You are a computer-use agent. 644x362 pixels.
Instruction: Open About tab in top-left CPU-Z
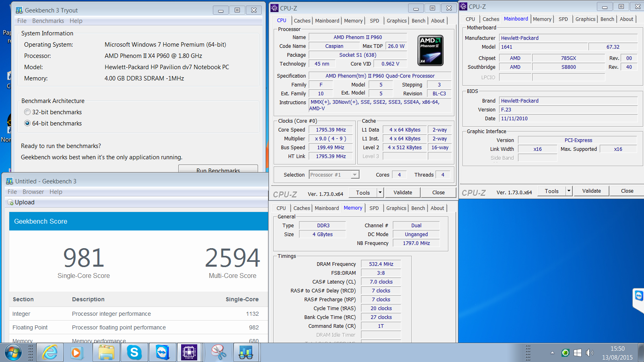438,21
